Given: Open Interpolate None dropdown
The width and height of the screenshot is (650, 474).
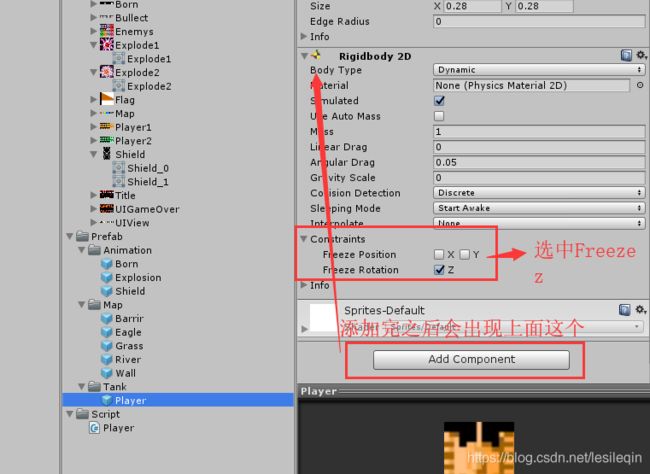Looking at the screenshot, I should point(539,223).
